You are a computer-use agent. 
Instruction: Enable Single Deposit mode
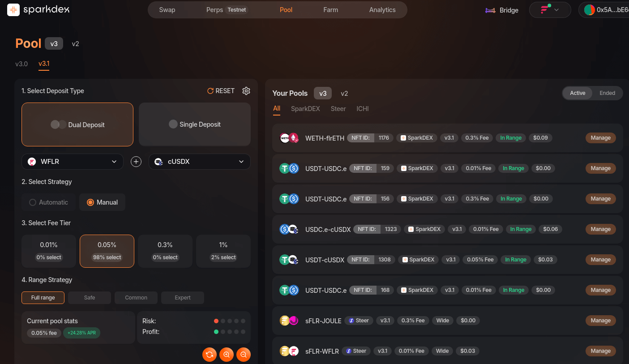[194, 124]
